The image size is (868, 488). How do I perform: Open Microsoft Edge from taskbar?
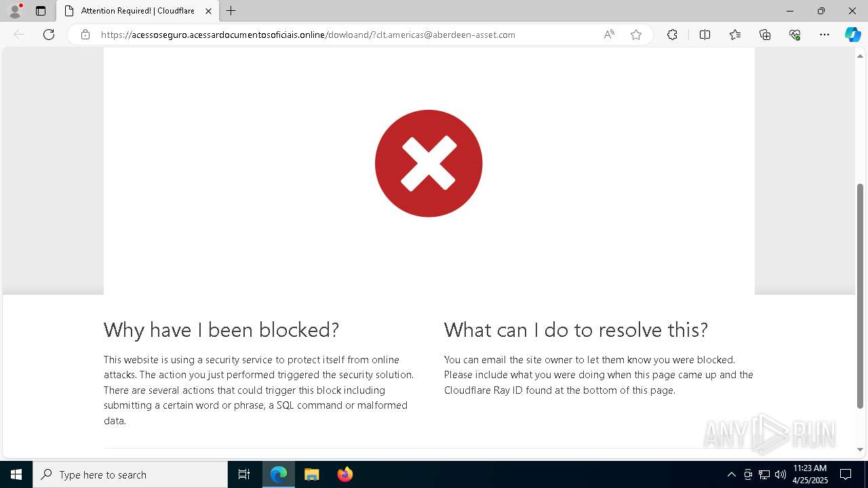279,474
